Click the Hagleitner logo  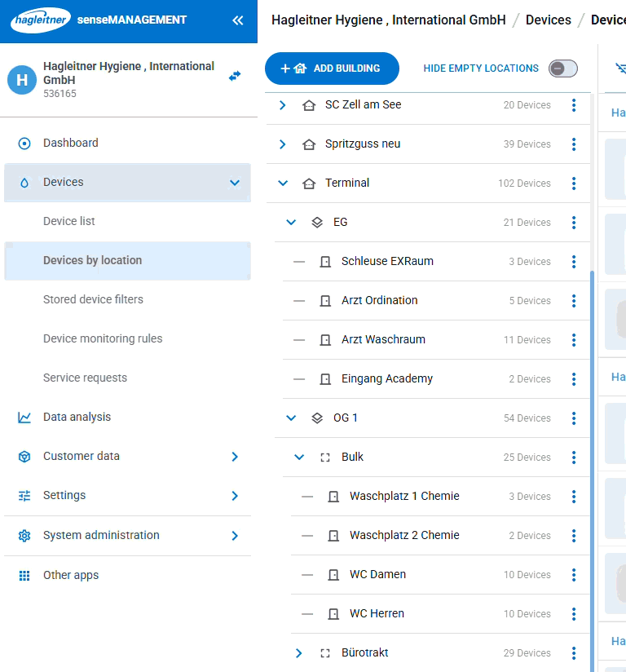click(x=40, y=20)
